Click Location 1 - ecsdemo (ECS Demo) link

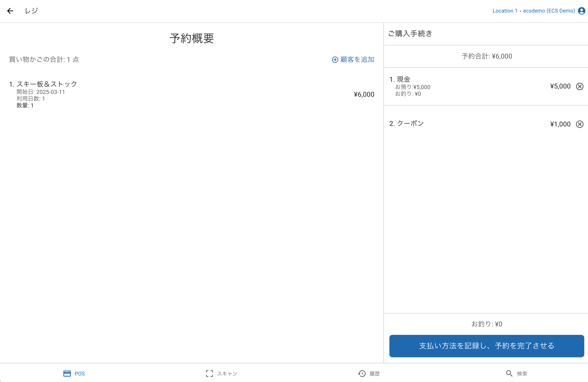[x=534, y=11]
